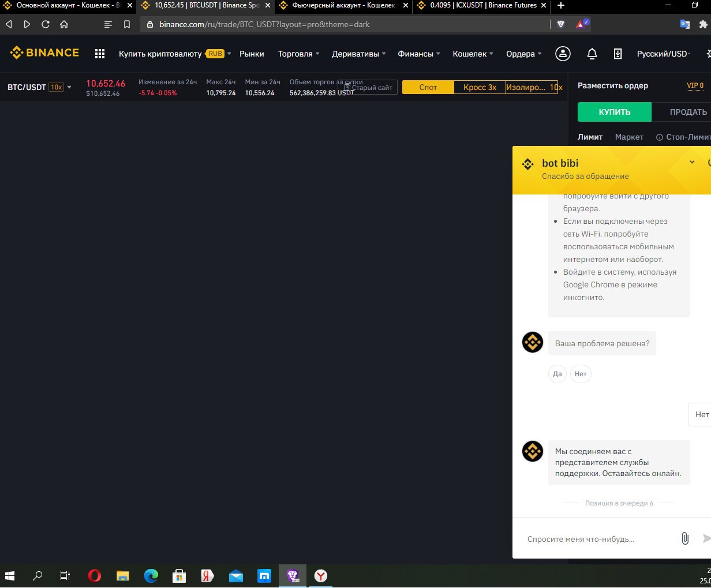Close the BTCUSDT Binance Spot tab
This screenshot has height=588, width=711.
(x=268, y=5)
